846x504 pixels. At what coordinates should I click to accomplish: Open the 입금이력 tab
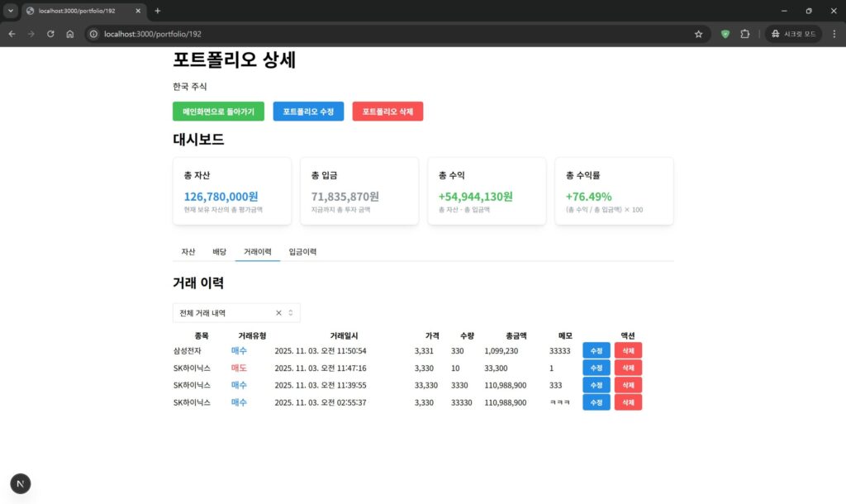pos(302,251)
